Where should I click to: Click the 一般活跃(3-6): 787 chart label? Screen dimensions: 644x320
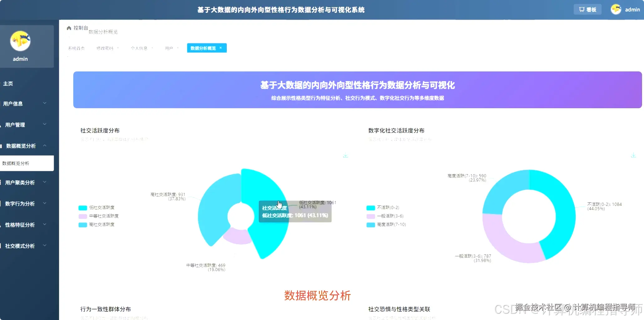tap(473, 258)
